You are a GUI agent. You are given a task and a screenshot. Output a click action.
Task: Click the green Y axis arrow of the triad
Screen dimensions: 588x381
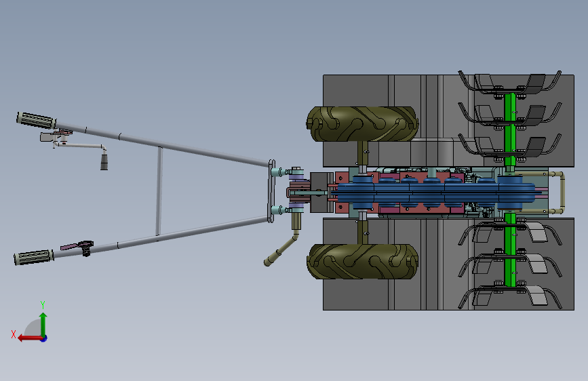(43, 324)
